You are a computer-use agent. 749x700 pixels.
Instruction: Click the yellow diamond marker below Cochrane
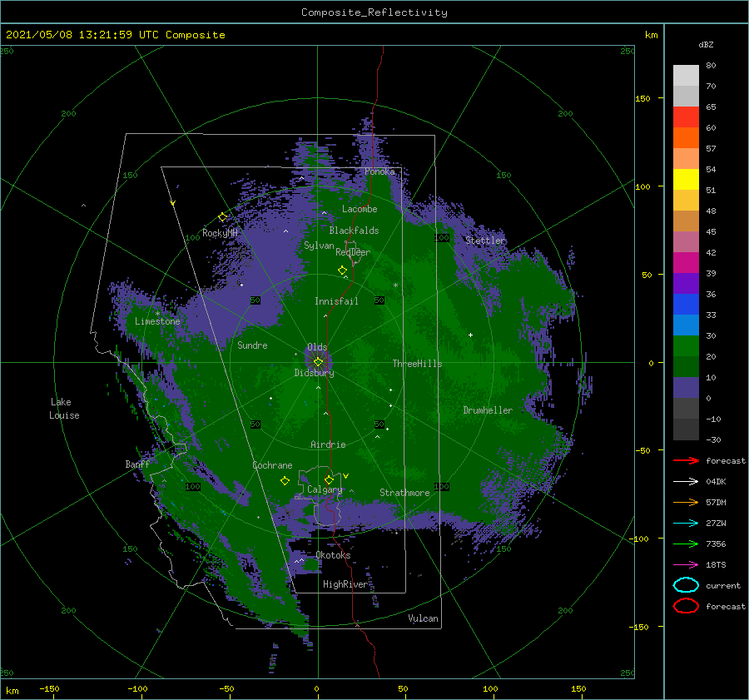[285, 481]
